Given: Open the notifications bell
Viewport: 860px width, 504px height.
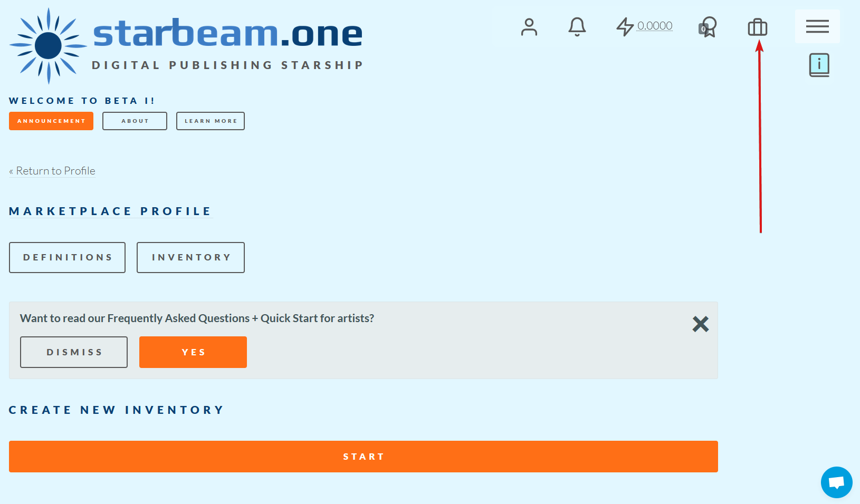Looking at the screenshot, I should [x=577, y=26].
